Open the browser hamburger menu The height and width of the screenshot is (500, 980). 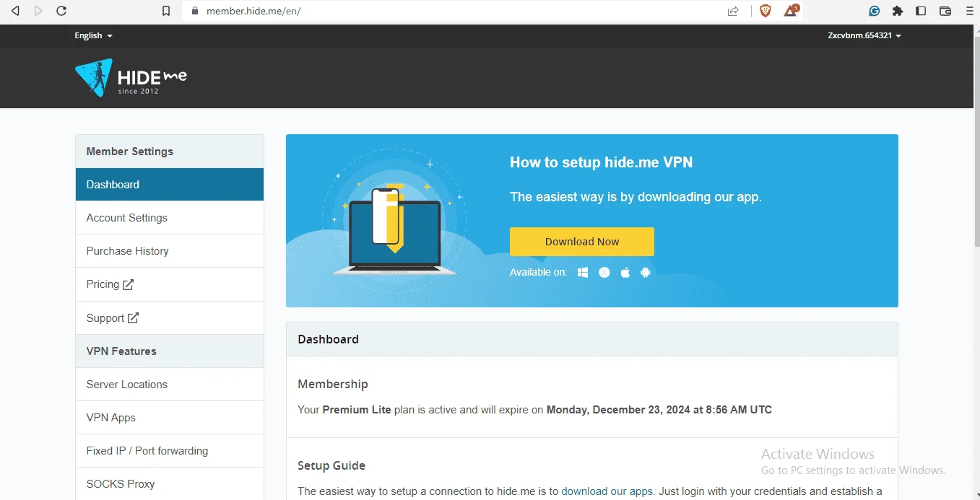(969, 11)
